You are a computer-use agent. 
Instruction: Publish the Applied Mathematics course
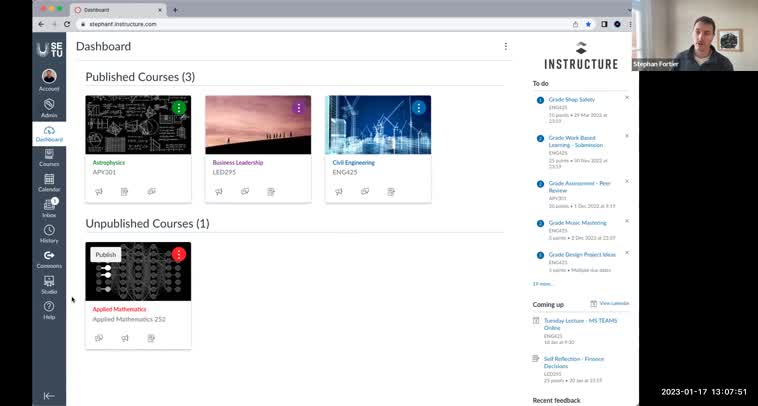pos(105,255)
